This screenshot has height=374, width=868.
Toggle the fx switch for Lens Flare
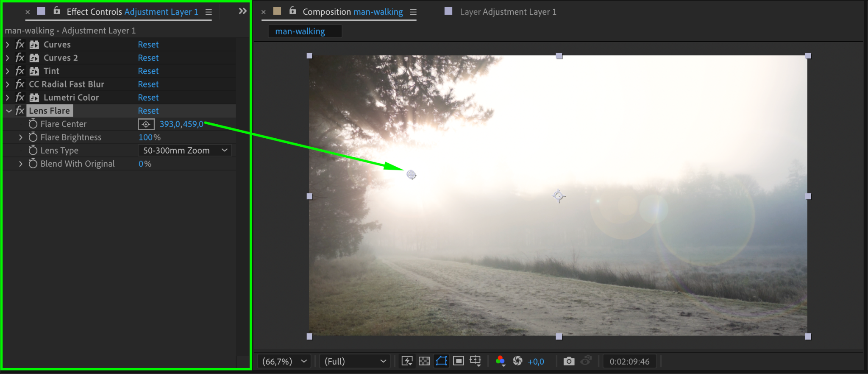[19, 111]
